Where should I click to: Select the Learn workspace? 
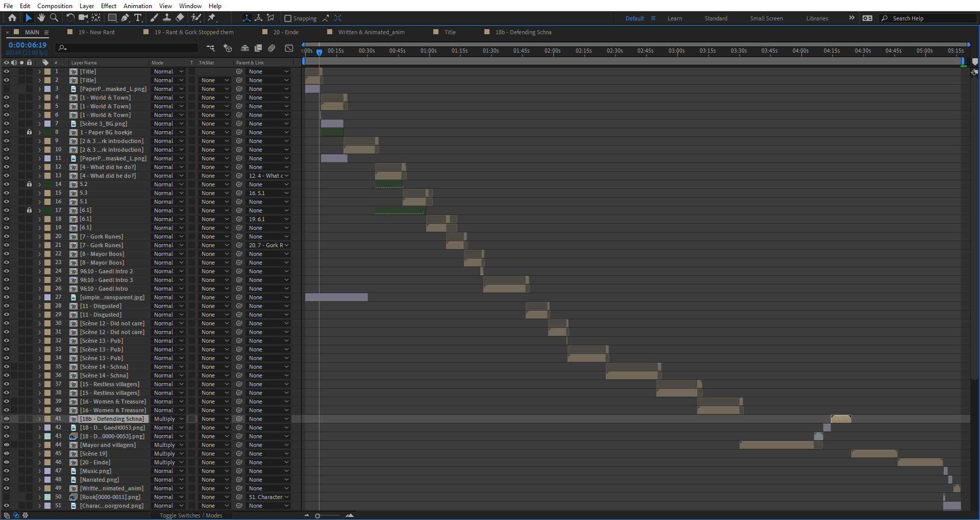[675, 18]
